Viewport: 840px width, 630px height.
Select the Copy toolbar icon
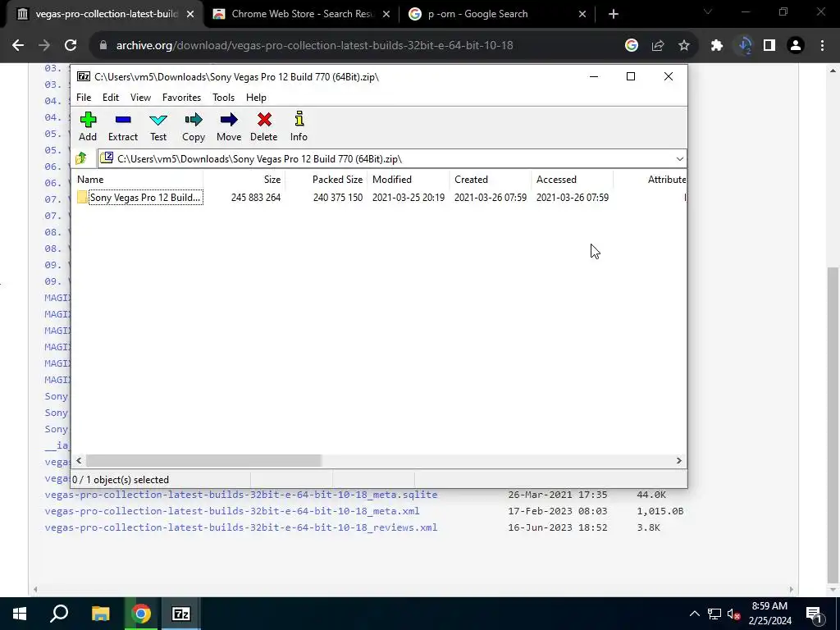pos(194,127)
